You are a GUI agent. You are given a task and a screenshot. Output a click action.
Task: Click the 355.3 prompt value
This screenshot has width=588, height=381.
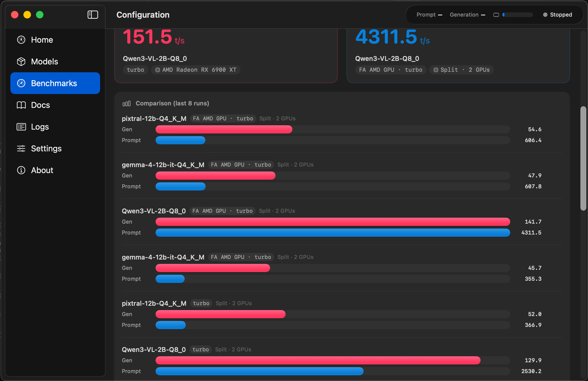click(x=533, y=279)
